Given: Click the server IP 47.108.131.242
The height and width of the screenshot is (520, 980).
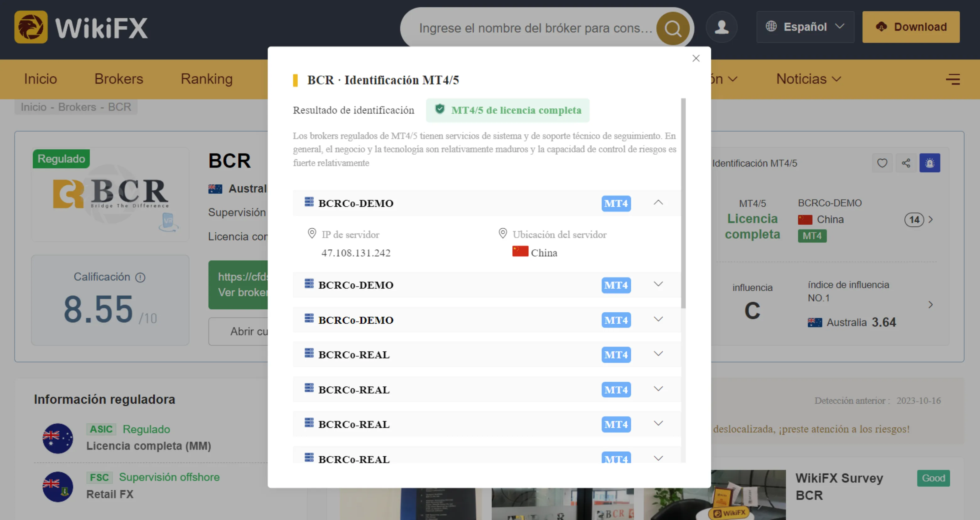Looking at the screenshot, I should pyautogui.click(x=356, y=253).
